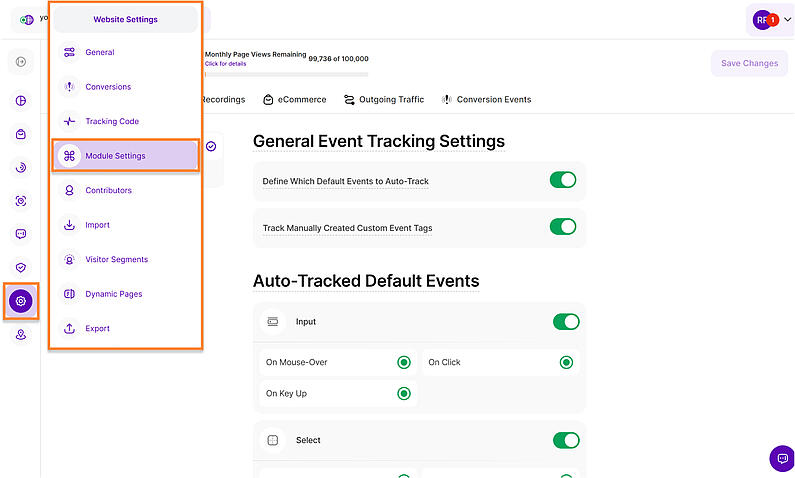Viewport: 795px width, 478px height.
Task: Click the Save Changes button
Action: click(749, 63)
